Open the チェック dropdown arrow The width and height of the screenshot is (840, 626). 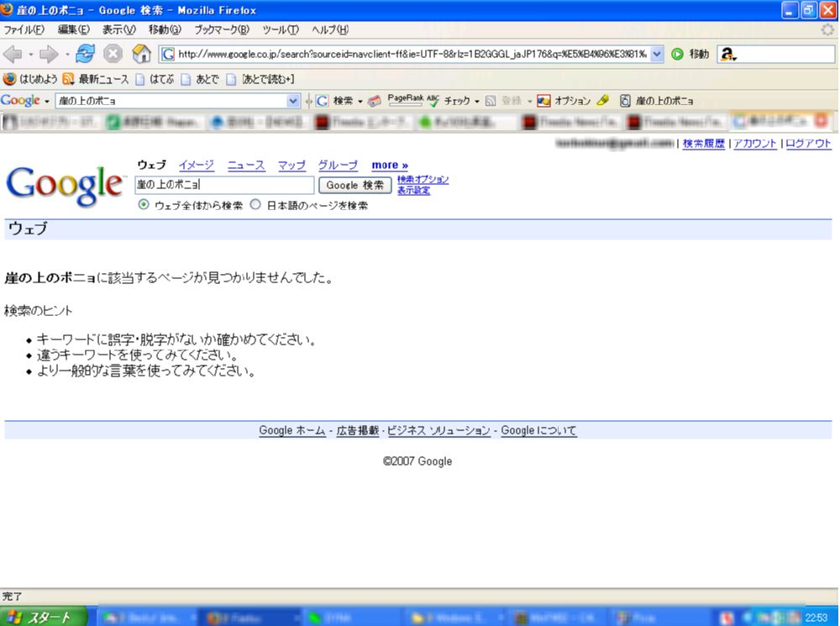477,102
